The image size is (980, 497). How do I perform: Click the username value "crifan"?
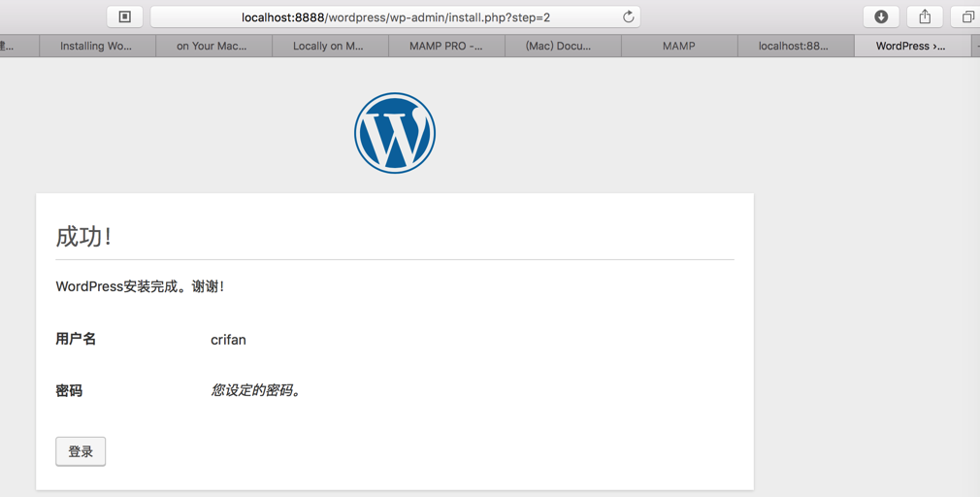click(x=228, y=340)
